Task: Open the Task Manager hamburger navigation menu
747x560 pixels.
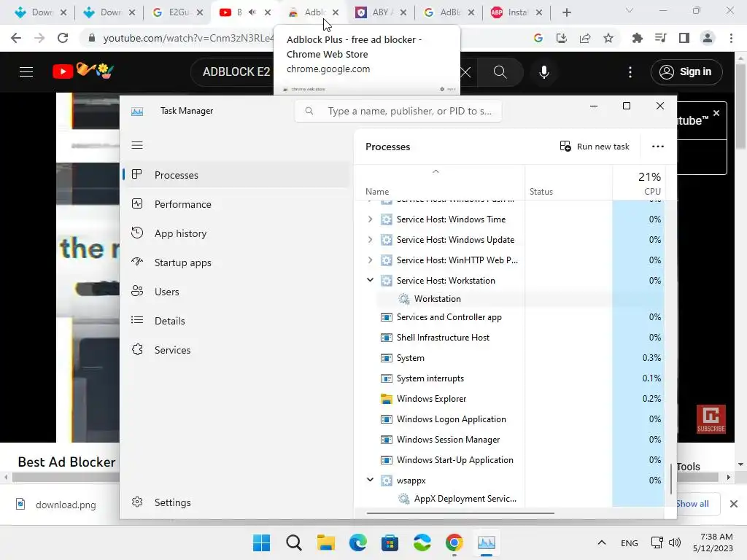Action: click(137, 145)
